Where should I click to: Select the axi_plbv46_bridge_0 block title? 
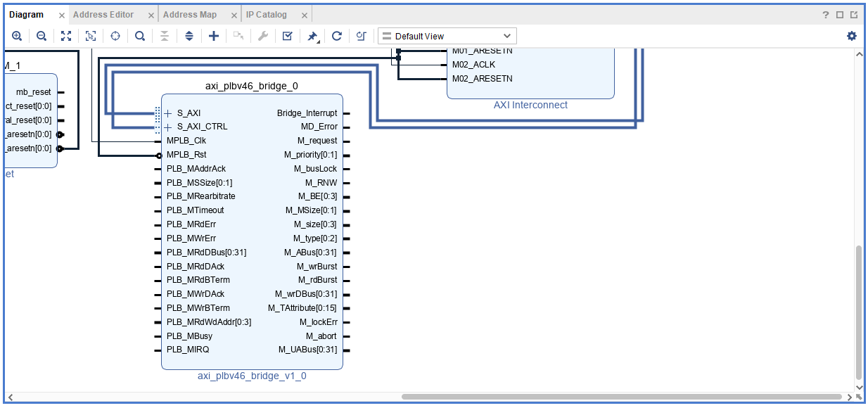[x=252, y=86]
